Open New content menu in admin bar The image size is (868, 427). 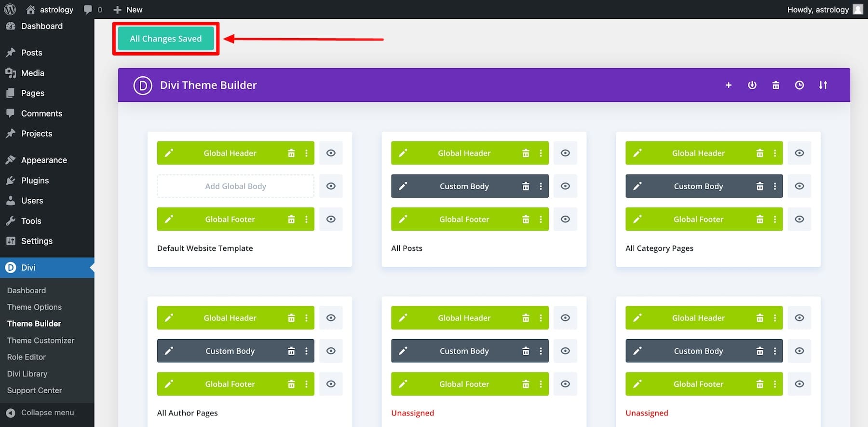tap(128, 10)
